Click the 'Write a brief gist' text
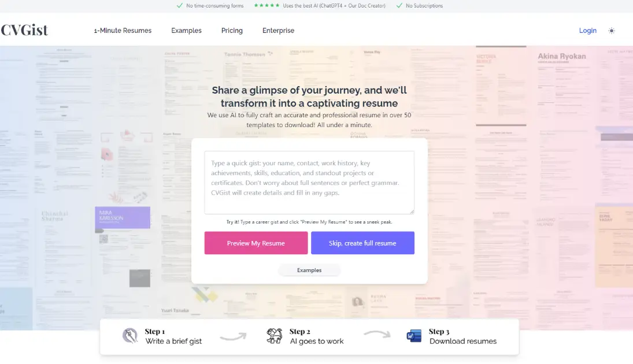This screenshot has width=633, height=364. click(x=173, y=341)
